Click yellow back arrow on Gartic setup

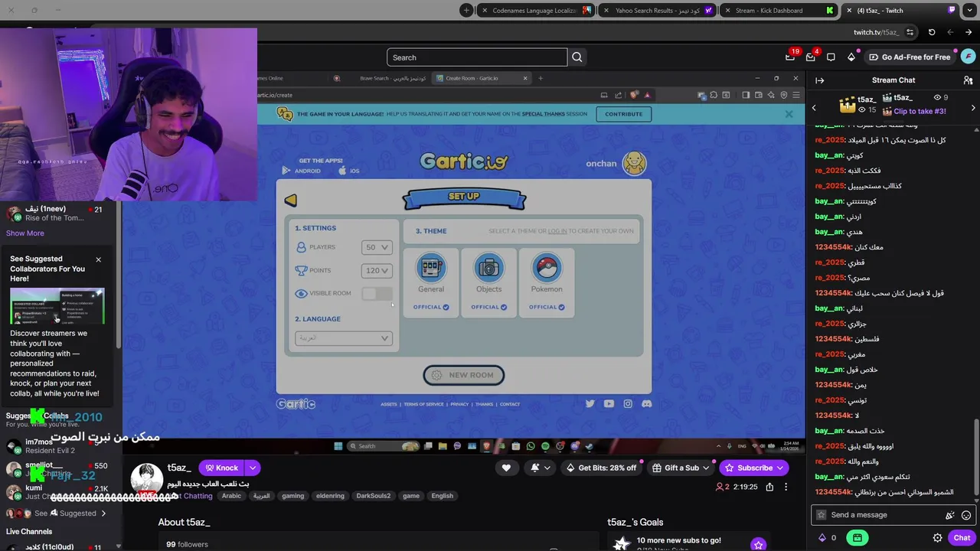coord(291,201)
